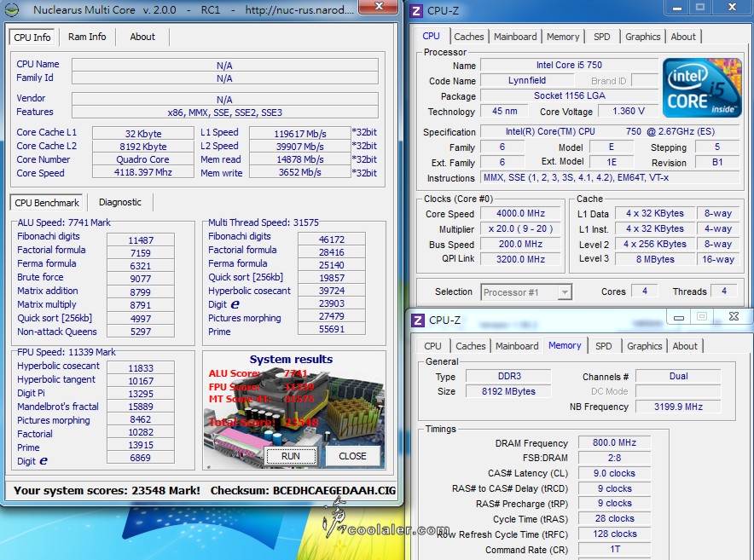Open Mainboard tab in top CPU-Z window
Viewport: 754px width, 560px height.
tap(515, 37)
